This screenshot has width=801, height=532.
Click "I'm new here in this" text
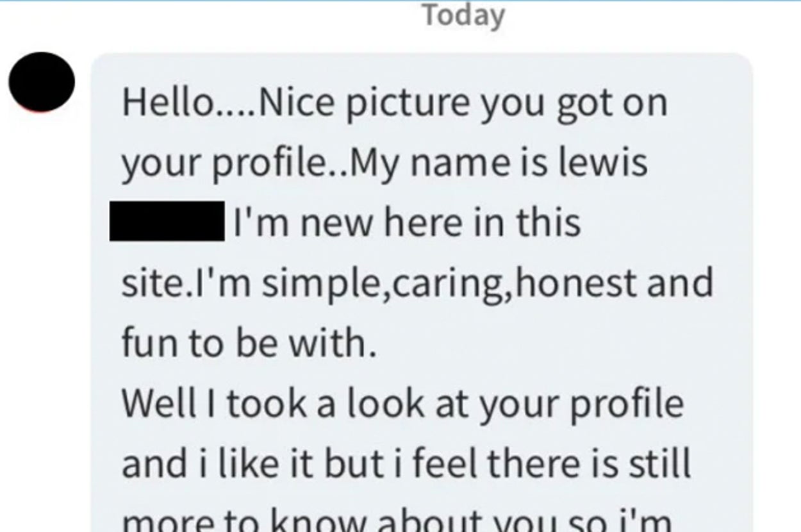406,222
